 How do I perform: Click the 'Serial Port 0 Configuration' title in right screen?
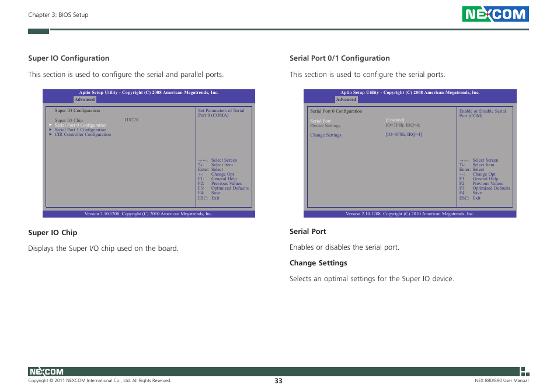point(336,111)
